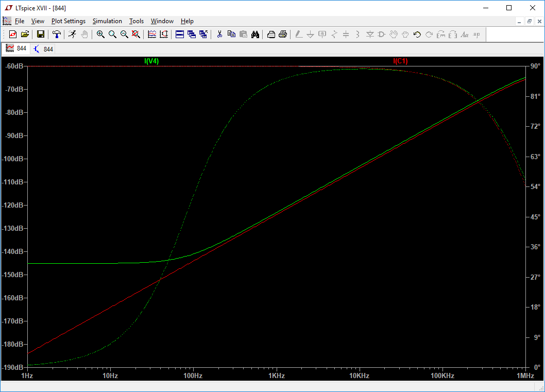The image size is (545, 392).
Task: Open the print setup icon
Action: 271,35
